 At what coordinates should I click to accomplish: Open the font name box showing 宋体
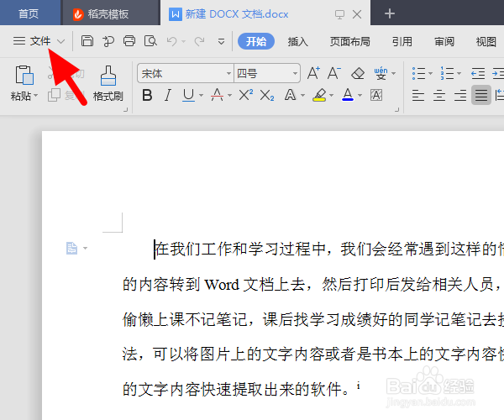pos(185,74)
